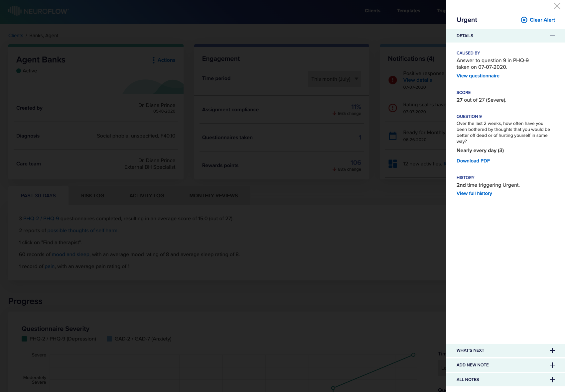
Task: Click the Notifications (4) heading
Action: click(x=411, y=59)
